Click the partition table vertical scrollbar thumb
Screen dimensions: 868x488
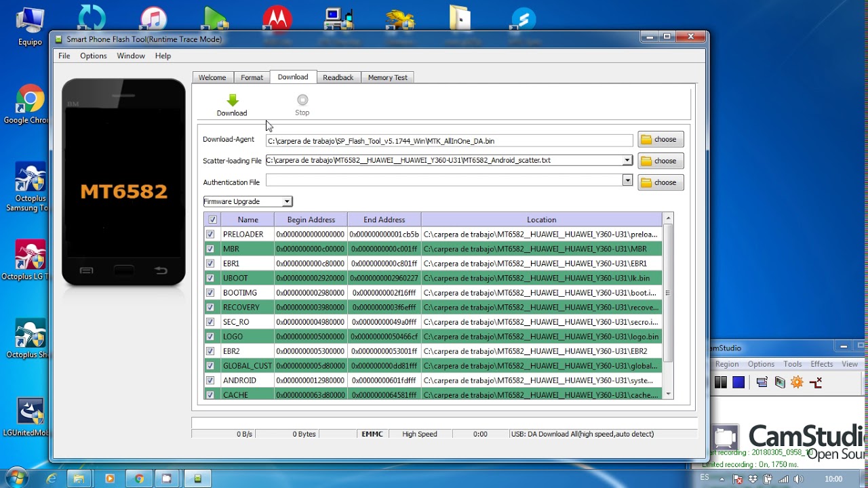(668, 292)
